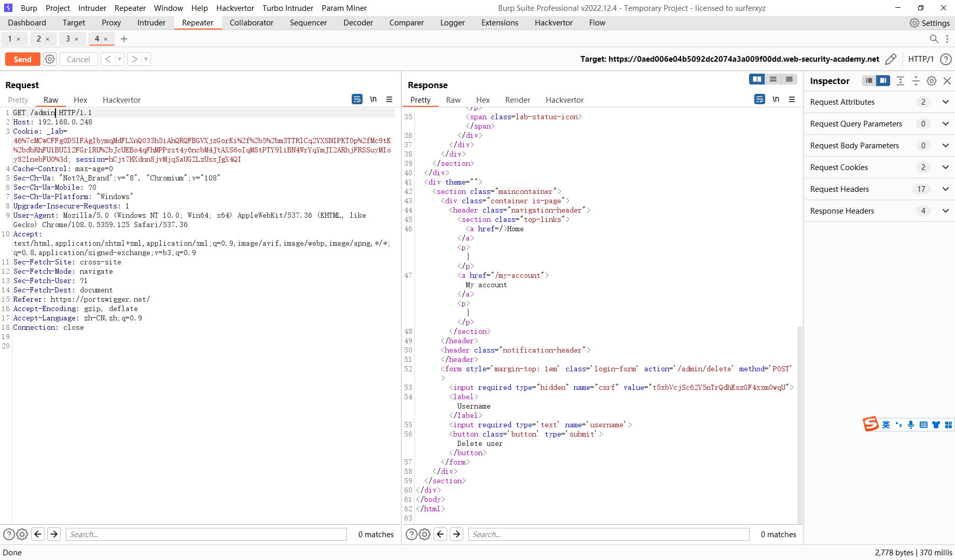Open the Inspector settings gear

[x=931, y=81]
